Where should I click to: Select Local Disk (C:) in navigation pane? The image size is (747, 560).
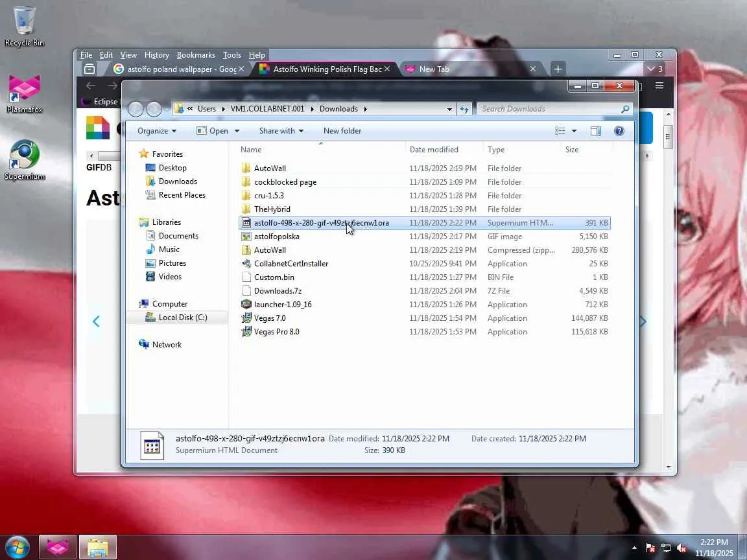(177, 318)
